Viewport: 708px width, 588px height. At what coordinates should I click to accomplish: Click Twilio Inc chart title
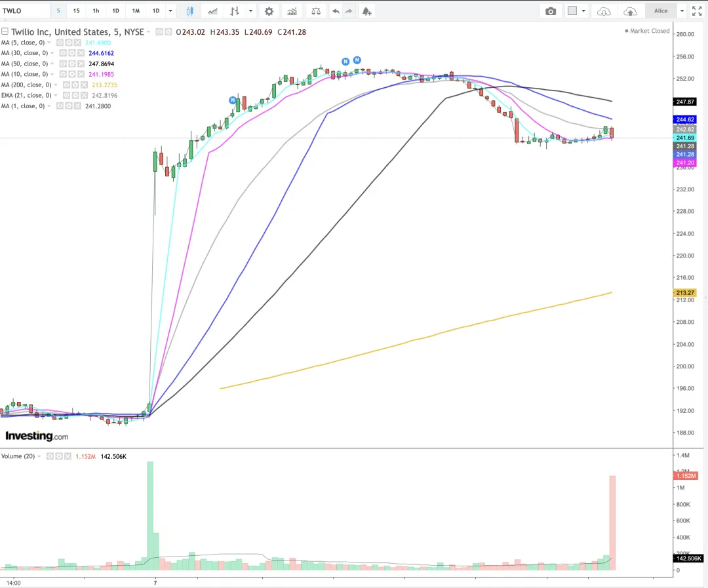coord(77,32)
